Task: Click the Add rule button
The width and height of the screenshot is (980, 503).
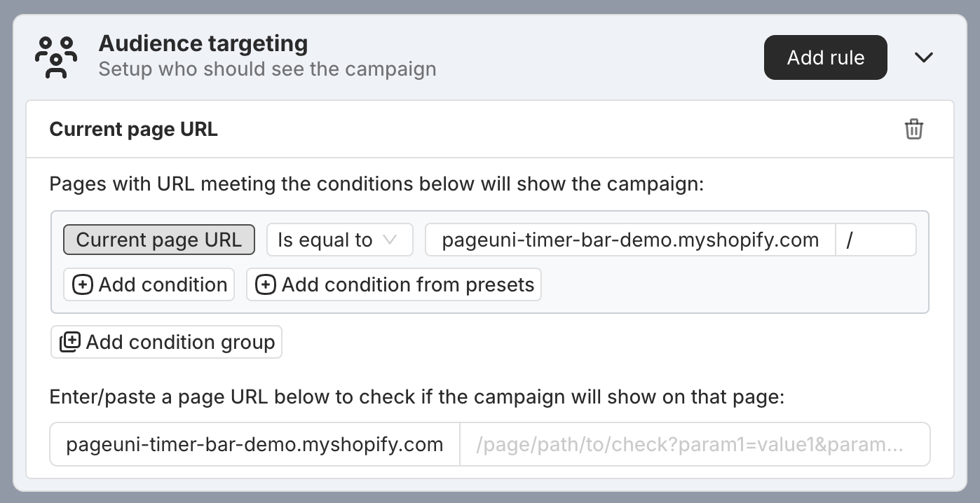Action: (826, 57)
